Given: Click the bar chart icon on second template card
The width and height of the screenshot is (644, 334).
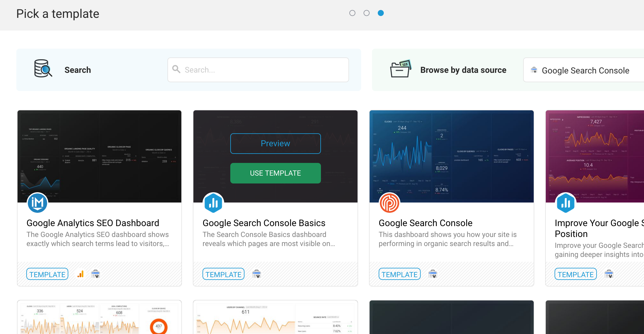Looking at the screenshot, I should [213, 203].
